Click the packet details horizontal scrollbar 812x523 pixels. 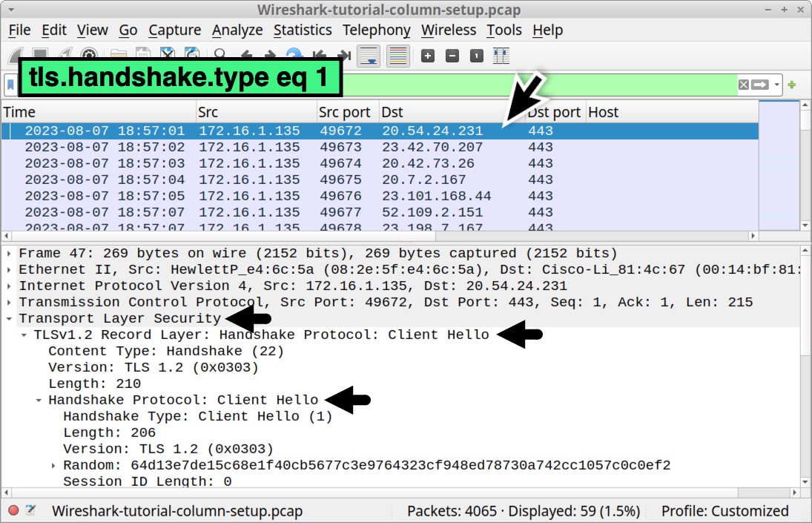401,493
